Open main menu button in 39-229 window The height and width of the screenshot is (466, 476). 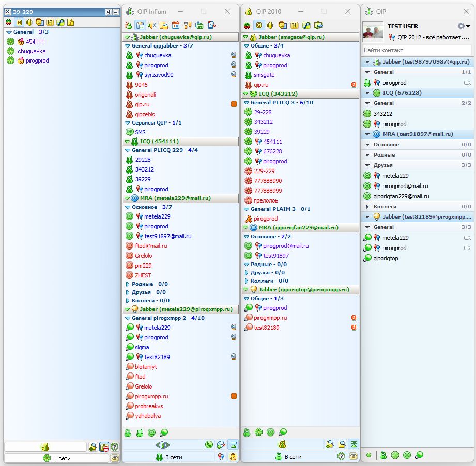click(45, 446)
